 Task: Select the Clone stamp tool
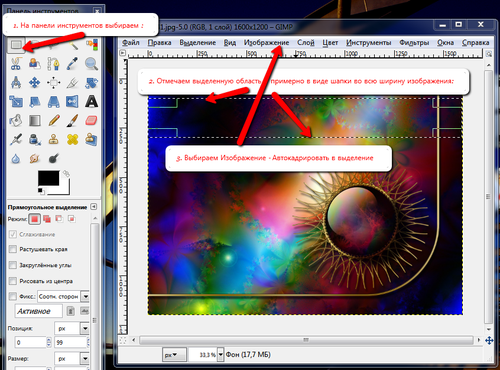[53, 139]
